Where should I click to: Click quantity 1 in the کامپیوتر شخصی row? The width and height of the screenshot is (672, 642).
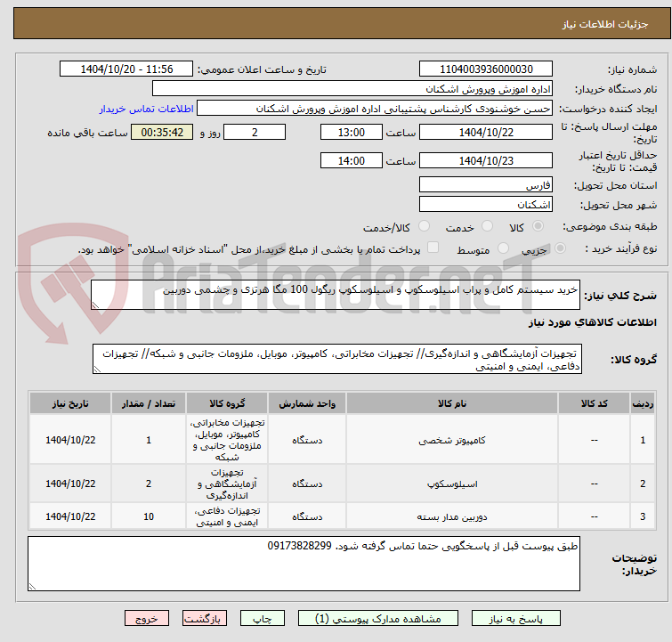click(x=149, y=440)
